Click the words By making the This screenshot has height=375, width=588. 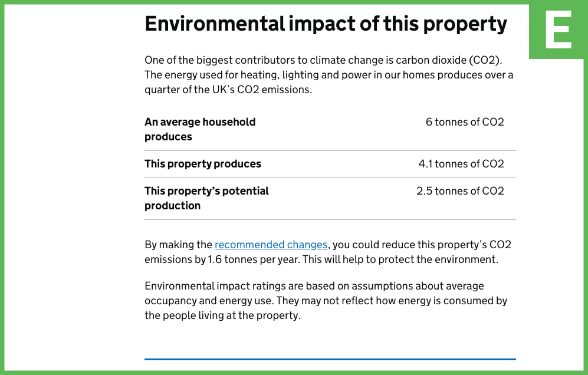[179, 245]
